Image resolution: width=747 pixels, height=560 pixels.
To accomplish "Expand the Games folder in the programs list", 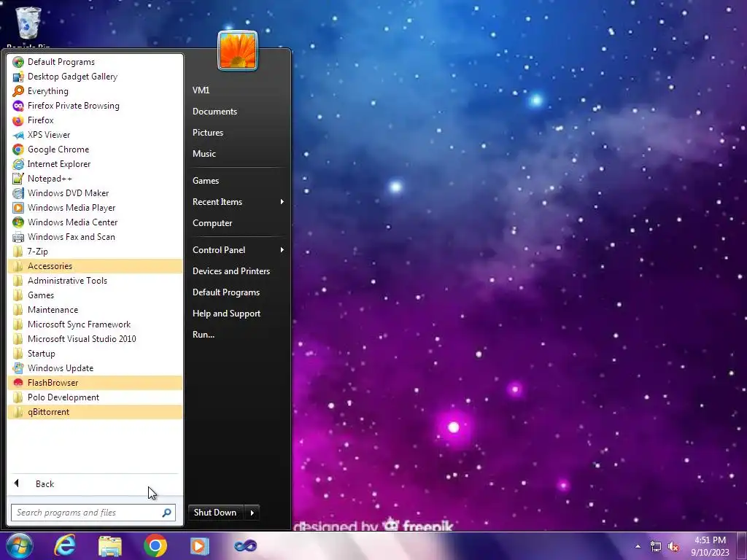I will (95, 295).
